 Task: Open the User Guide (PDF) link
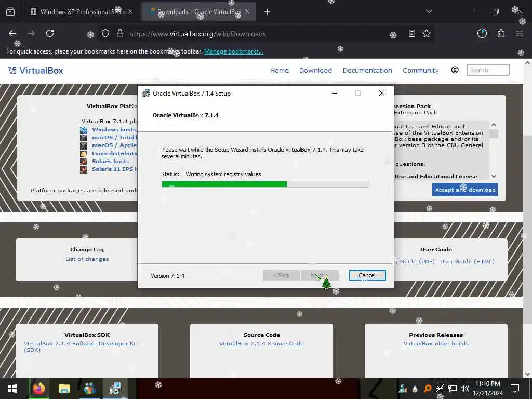coord(414,262)
